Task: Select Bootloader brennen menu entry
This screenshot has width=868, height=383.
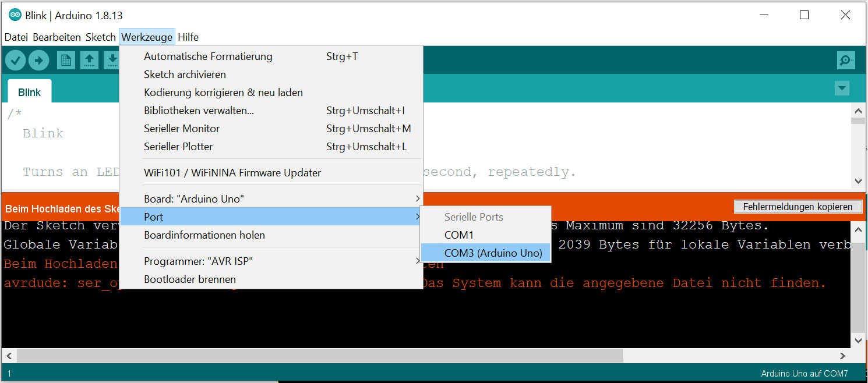Action: click(189, 279)
